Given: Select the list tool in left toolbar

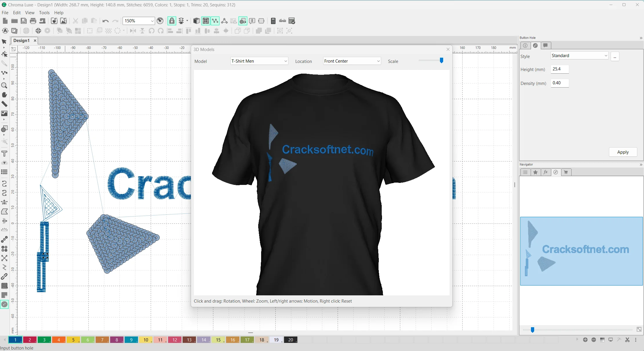Looking at the screenshot, I should point(4,172).
